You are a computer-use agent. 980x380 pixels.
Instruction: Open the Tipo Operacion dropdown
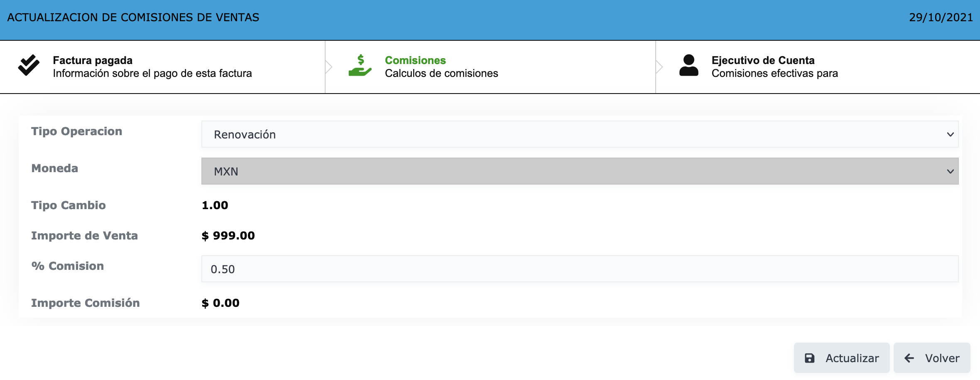point(580,134)
